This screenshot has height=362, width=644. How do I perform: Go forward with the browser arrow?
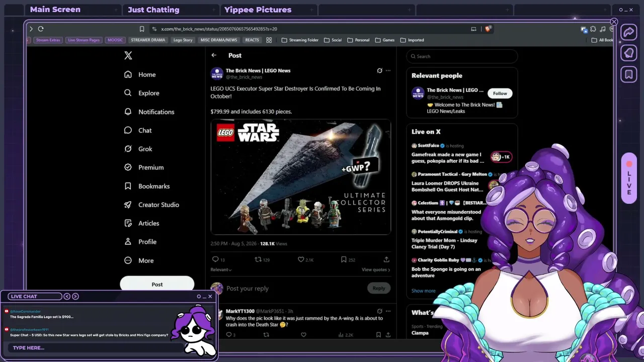[x=31, y=29]
